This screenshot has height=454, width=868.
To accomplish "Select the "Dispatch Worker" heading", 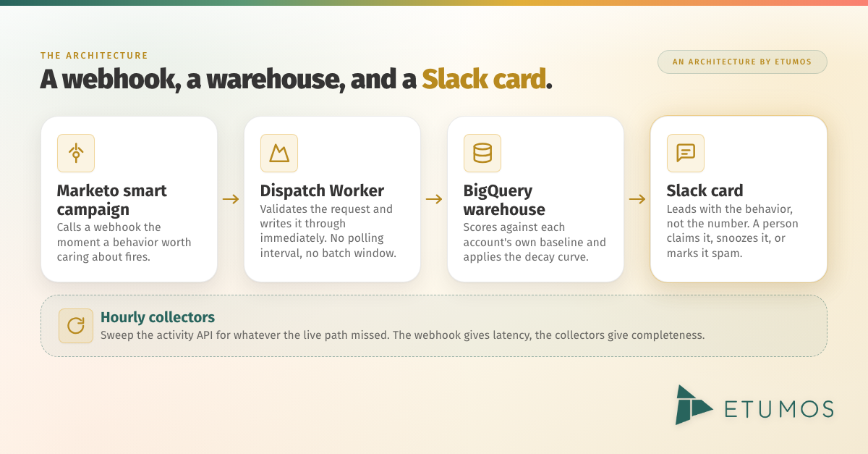I will tap(322, 191).
